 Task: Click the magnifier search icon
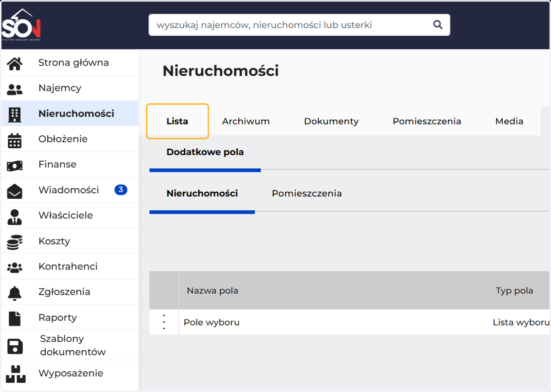438,25
